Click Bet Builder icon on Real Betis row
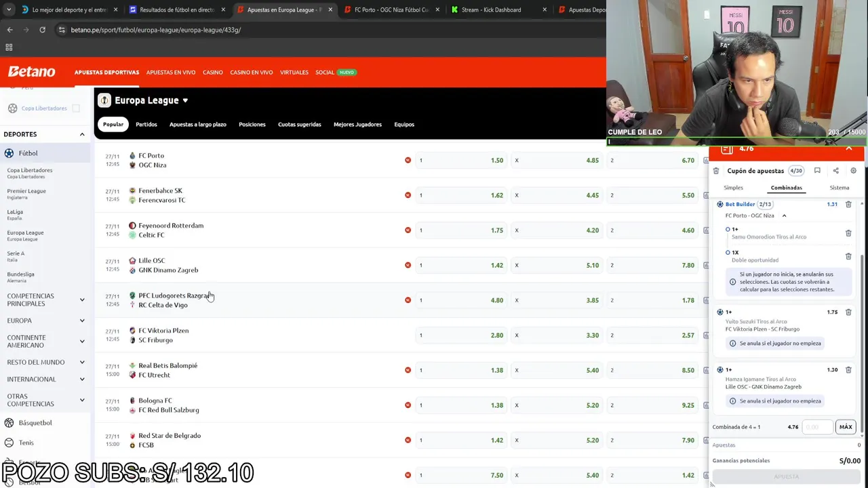 pyautogui.click(x=408, y=370)
